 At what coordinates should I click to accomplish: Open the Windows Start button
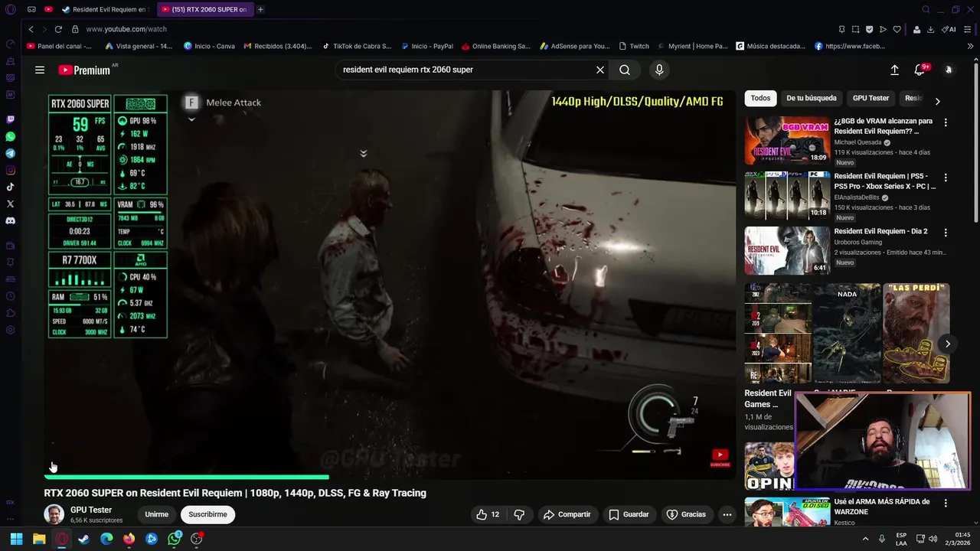click(x=16, y=539)
